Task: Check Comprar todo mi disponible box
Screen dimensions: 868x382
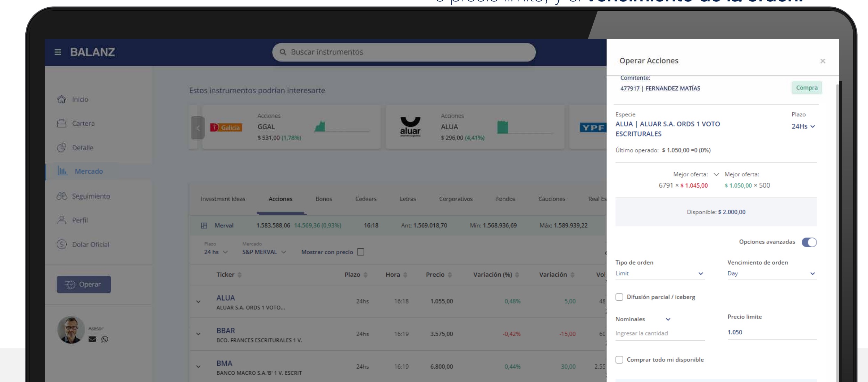Action: pos(619,360)
